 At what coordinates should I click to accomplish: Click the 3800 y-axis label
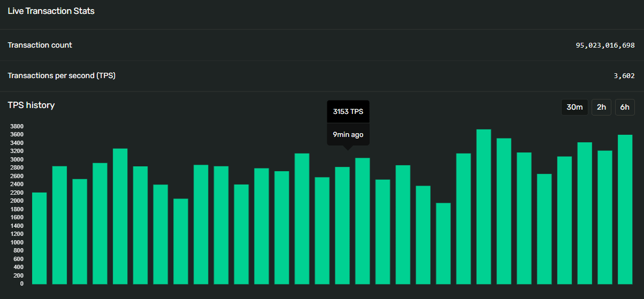click(x=17, y=126)
